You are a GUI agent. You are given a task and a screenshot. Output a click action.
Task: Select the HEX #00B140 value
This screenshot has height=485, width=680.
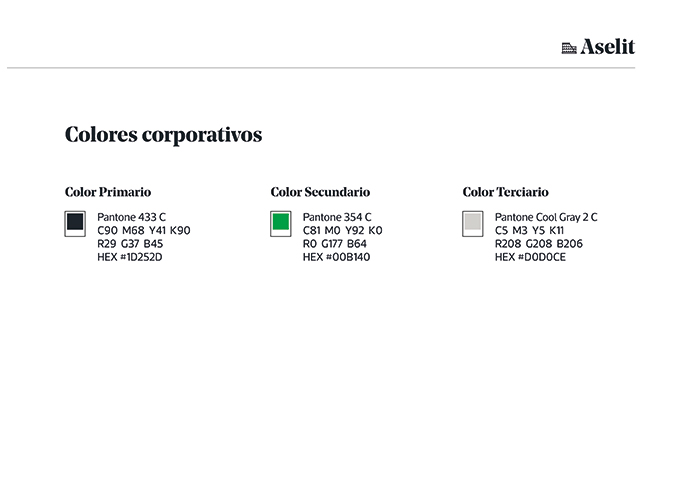(336, 257)
